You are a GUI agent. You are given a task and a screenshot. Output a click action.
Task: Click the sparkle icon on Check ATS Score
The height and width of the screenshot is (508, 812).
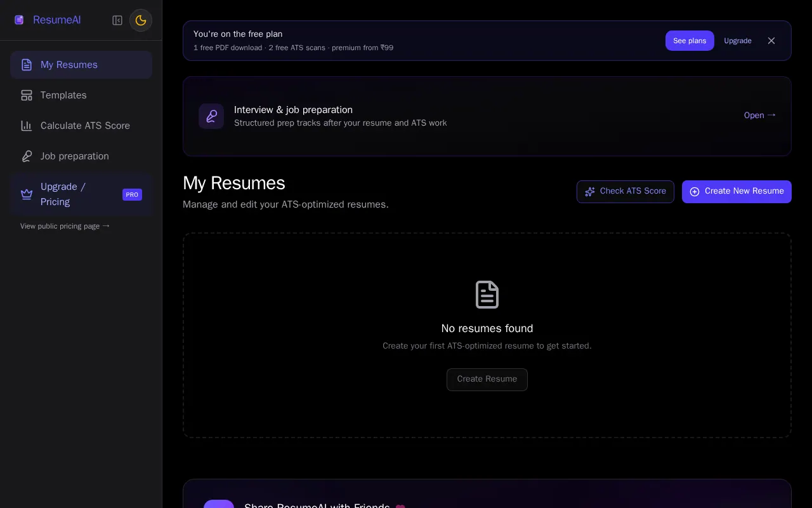(x=590, y=191)
